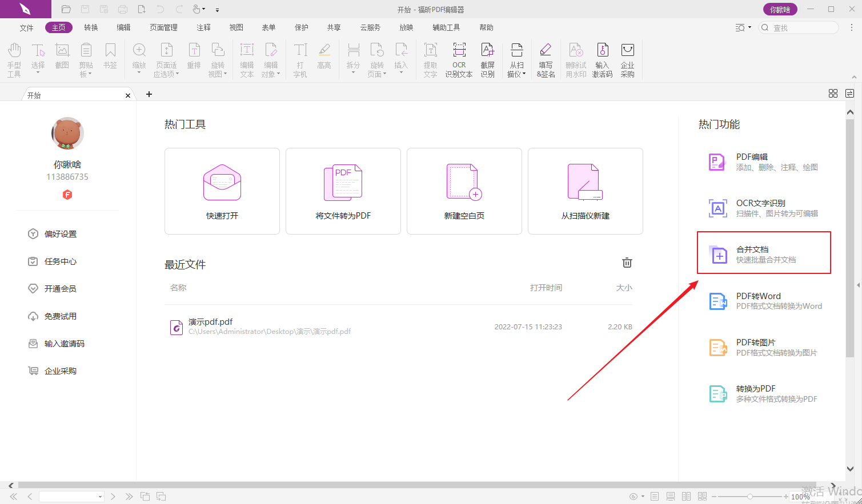The height and width of the screenshot is (504, 862).
Task: Close the Start (开始) tab
Action: (x=128, y=95)
